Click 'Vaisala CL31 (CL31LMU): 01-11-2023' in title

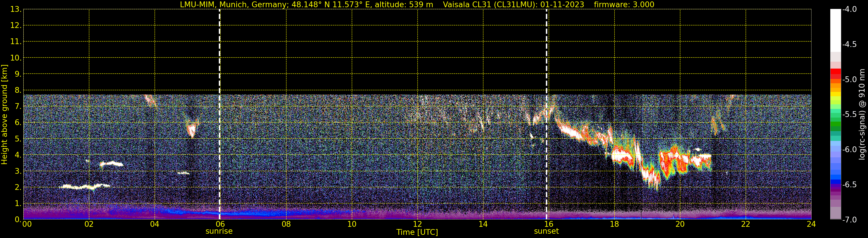pos(513,5)
